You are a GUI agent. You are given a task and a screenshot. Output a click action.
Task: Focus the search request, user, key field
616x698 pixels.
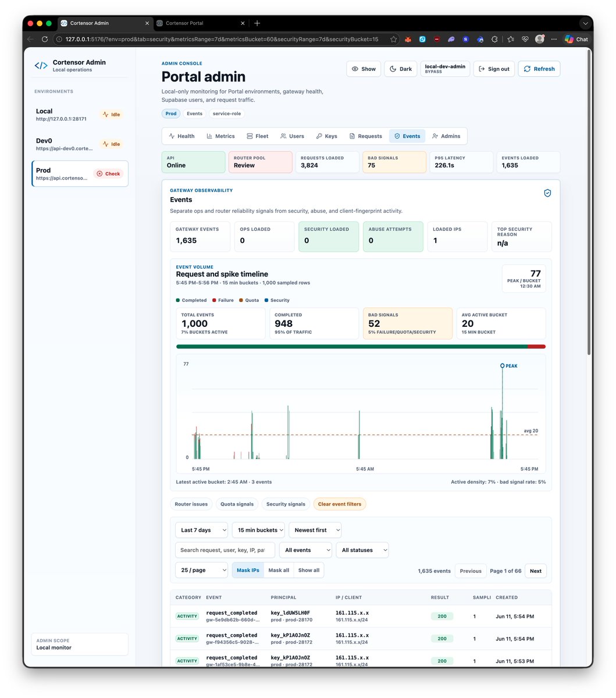click(225, 550)
